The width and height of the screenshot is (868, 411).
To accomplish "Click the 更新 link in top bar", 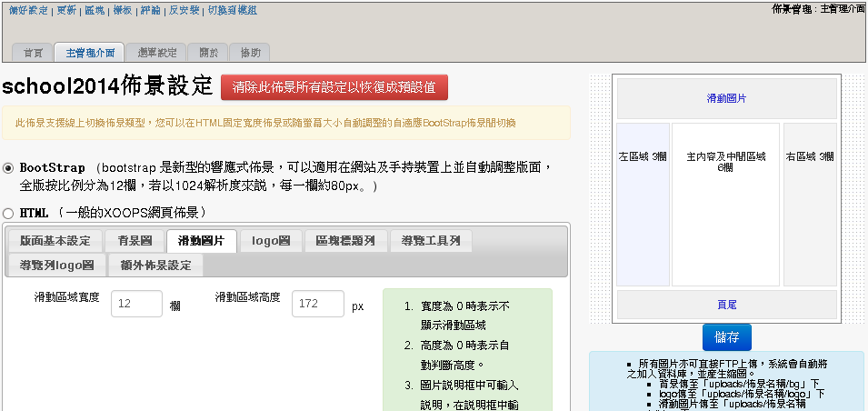I will (x=65, y=9).
